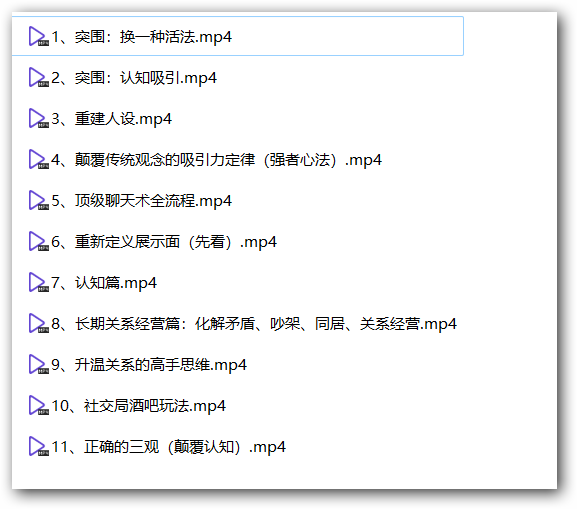
Task: Click the video icon next to 3、重建人设.mp4
Action: (39, 119)
